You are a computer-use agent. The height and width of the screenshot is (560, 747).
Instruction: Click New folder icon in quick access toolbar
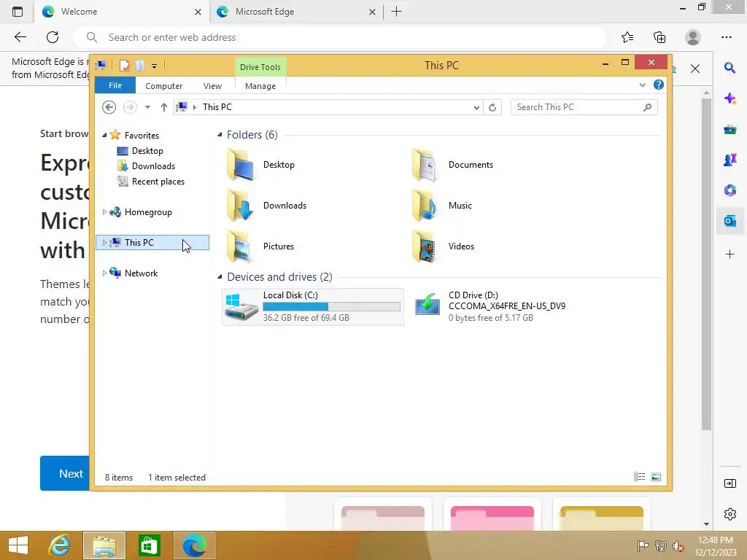tap(139, 65)
